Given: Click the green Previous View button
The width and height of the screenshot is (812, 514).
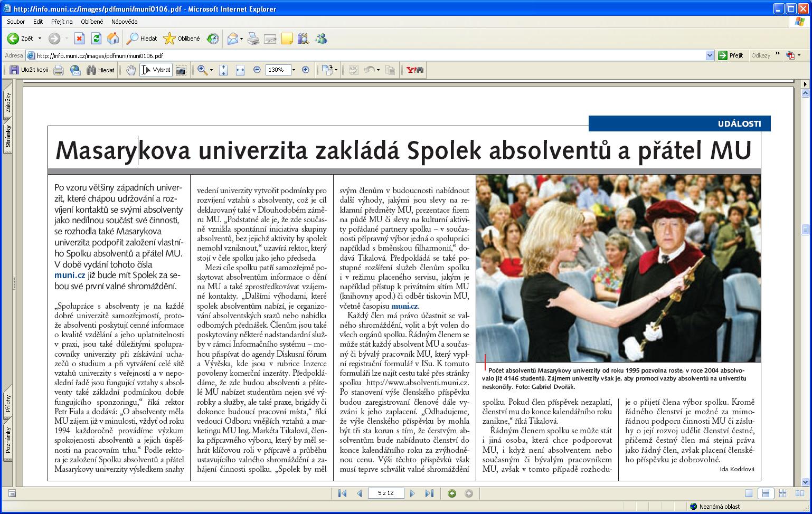Looking at the screenshot, I should pyautogui.click(x=452, y=493).
